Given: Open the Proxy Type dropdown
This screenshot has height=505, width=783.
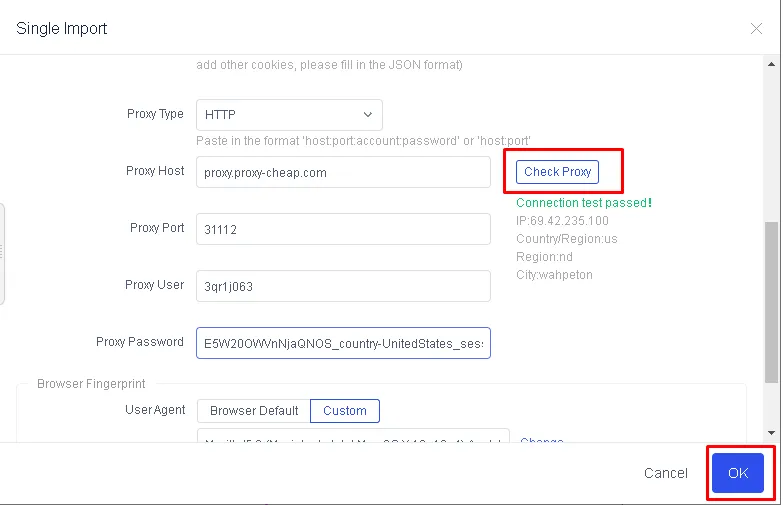Looking at the screenshot, I should click(289, 115).
